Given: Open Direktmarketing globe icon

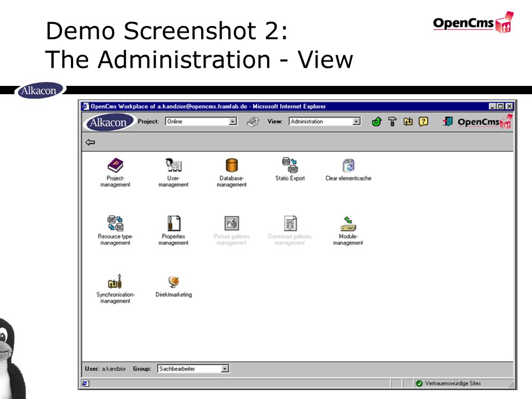Looking at the screenshot, I should click(173, 282).
